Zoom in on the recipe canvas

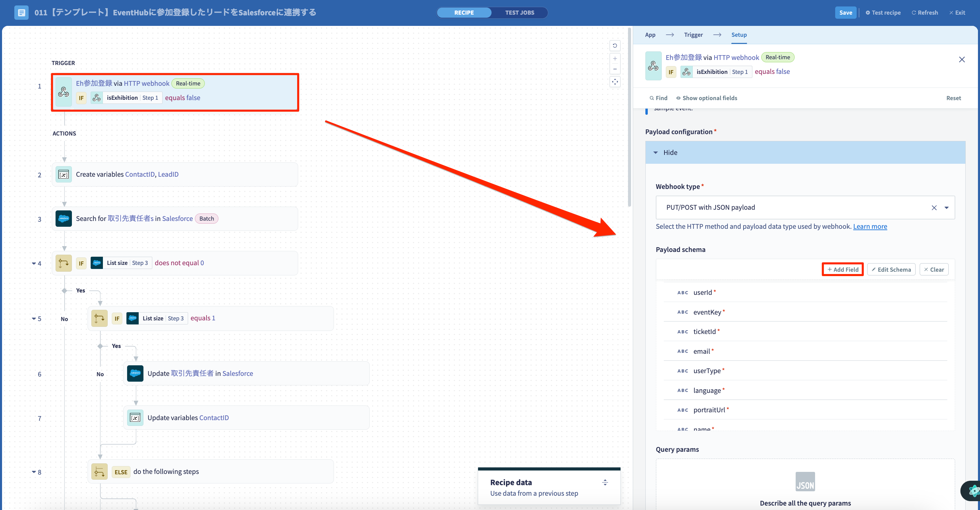coord(615,59)
